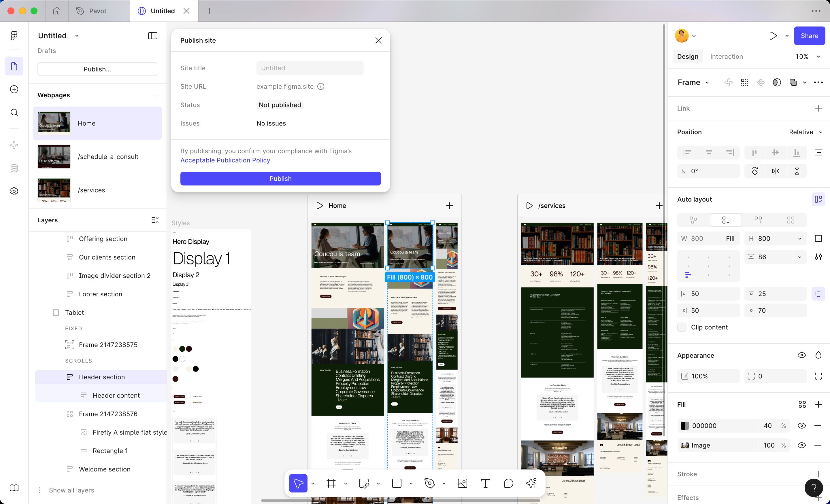Screen dimensions: 830x504
Task: Select the Image insert tool
Action: pyautogui.click(x=463, y=484)
